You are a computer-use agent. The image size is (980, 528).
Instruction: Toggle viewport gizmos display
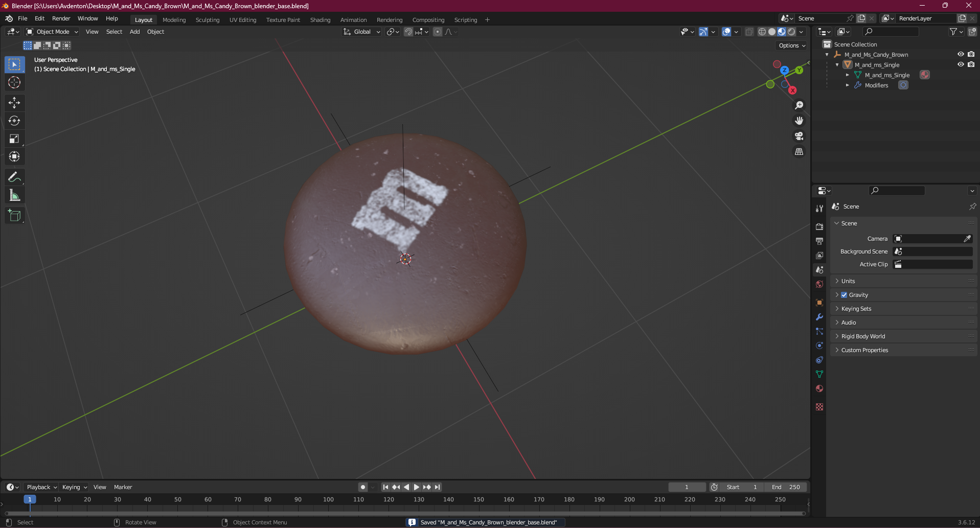(703, 32)
